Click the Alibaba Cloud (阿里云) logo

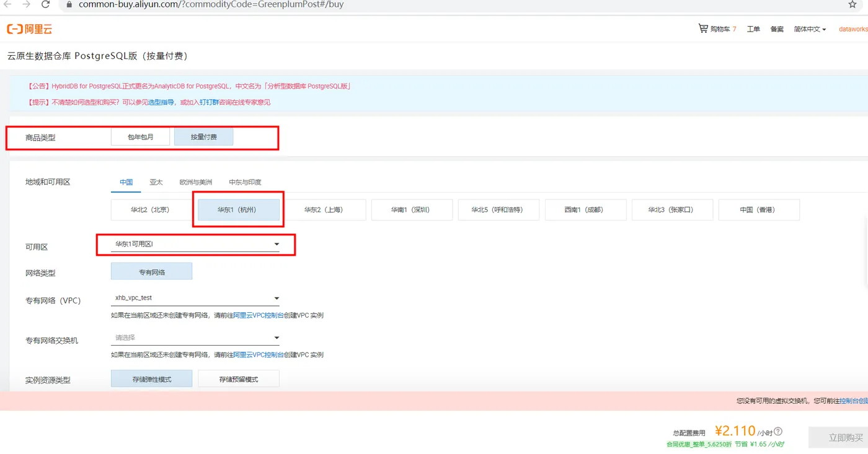click(x=30, y=29)
